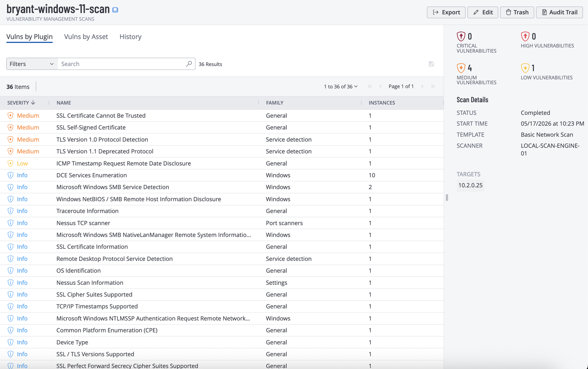Viewport: 588px width, 369px height.
Task: Click the Basic Network Scan template value
Action: point(547,135)
